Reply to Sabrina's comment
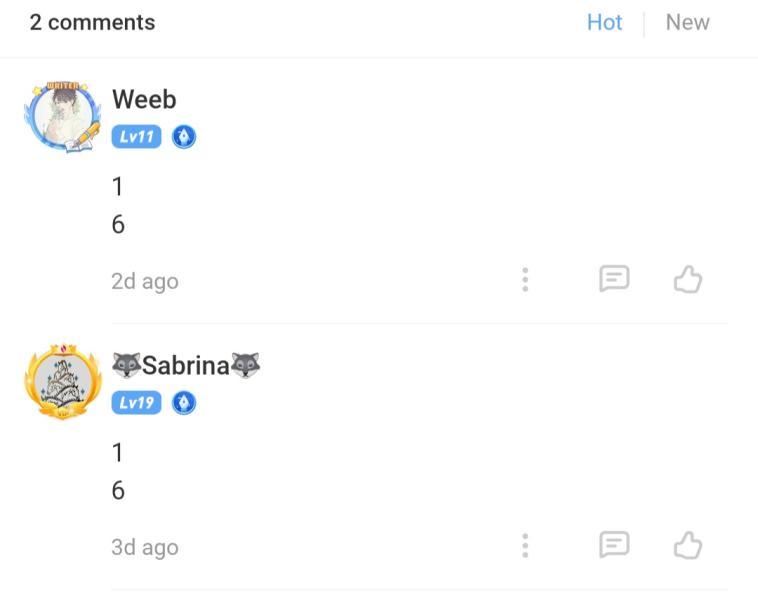The width and height of the screenshot is (758, 600). pos(614,545)
